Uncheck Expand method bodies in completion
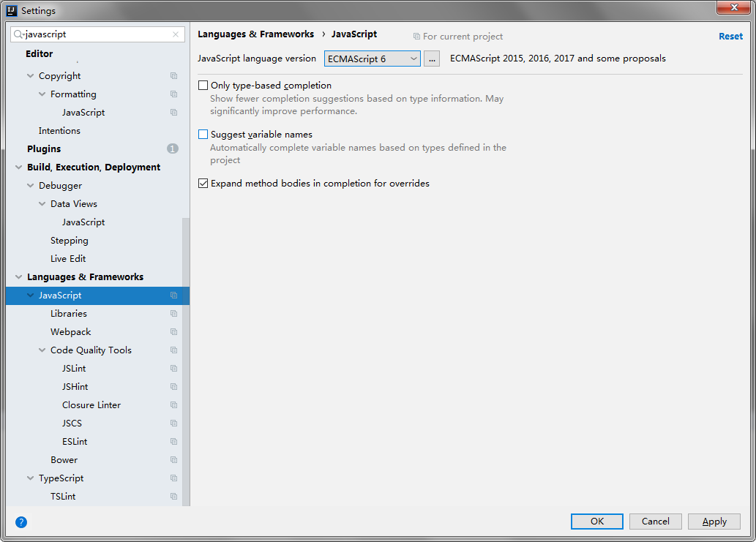This screenshot has width=756, height=542. point(203,184)
